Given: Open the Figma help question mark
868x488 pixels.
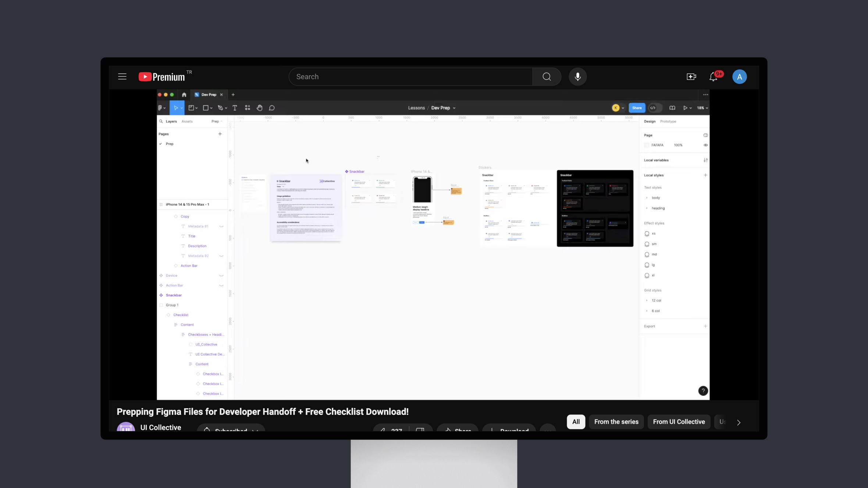Looking at the screenshot, I should (703, 391).
